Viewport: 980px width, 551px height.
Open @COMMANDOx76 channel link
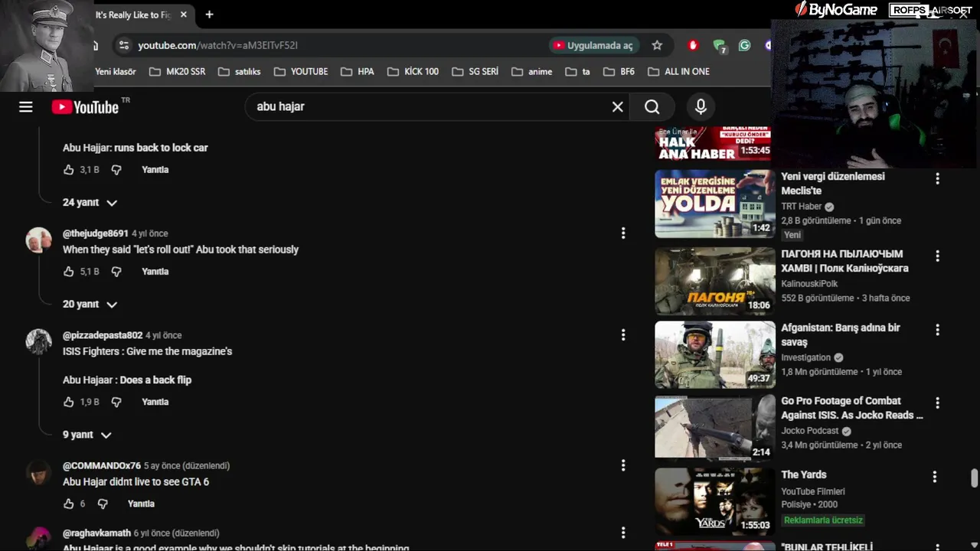coord(102,465)
